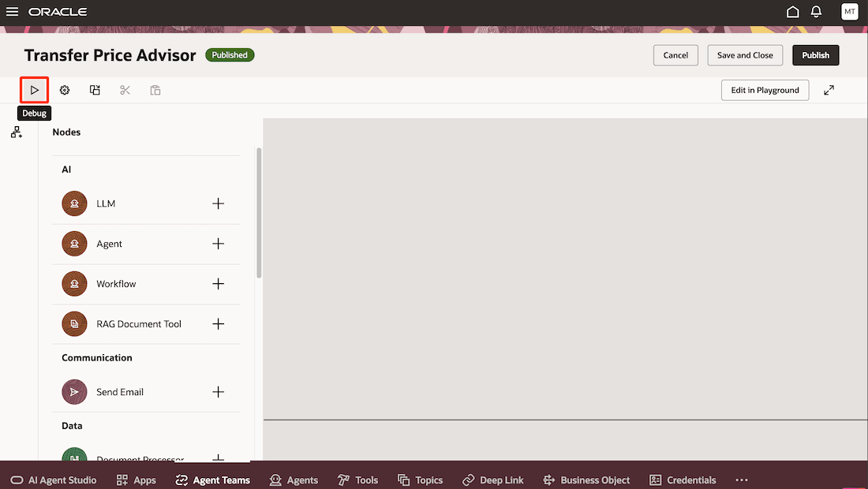Switch to the Agents tab
The height and width of the screenshot is (489, 868).
point(294,480)
